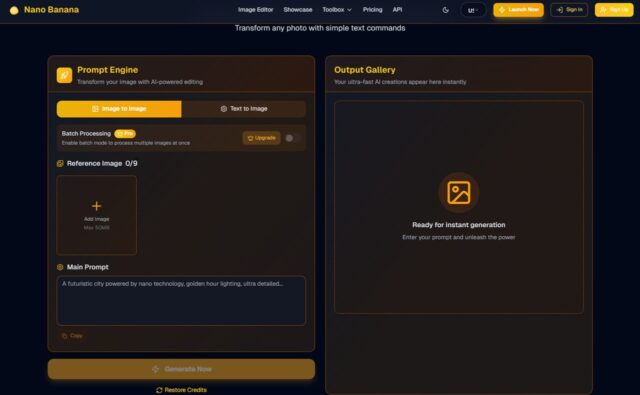Click the 'Enter your prompt and unleash the power' text
This screenshot has height=395, width=640.
coord(458,237)
